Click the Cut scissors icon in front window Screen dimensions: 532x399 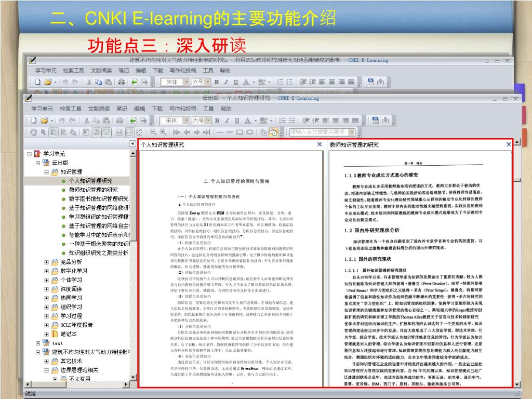click(87, 120)
